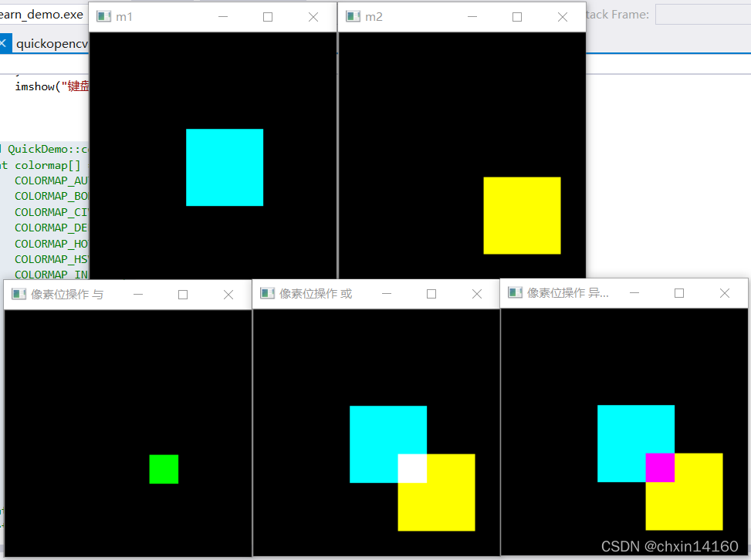
Task: Maximize the m2 window
Action: coord(517,17)
